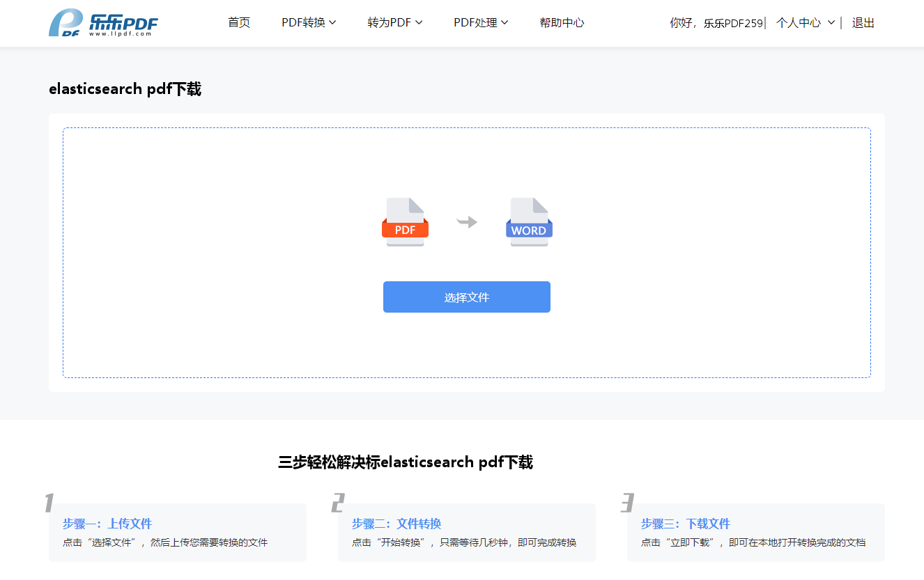Expand the PDF转换 chevron arrow
924x580 pixels.
332,23
